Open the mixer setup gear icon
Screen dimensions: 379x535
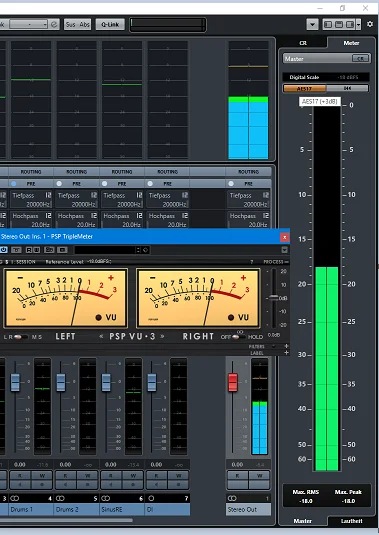click(370, 24)
